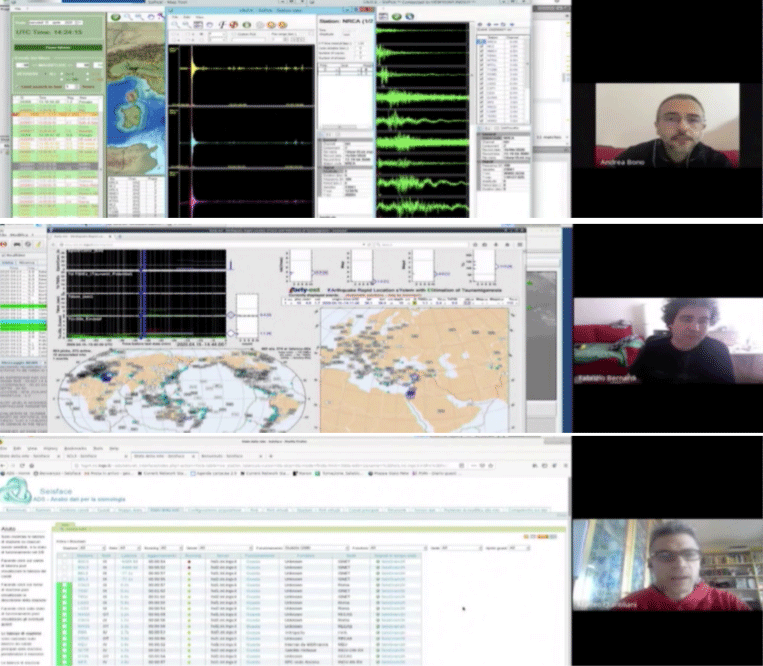Select the magnifier zoom icon in waveform toolbar

(175, 24)
